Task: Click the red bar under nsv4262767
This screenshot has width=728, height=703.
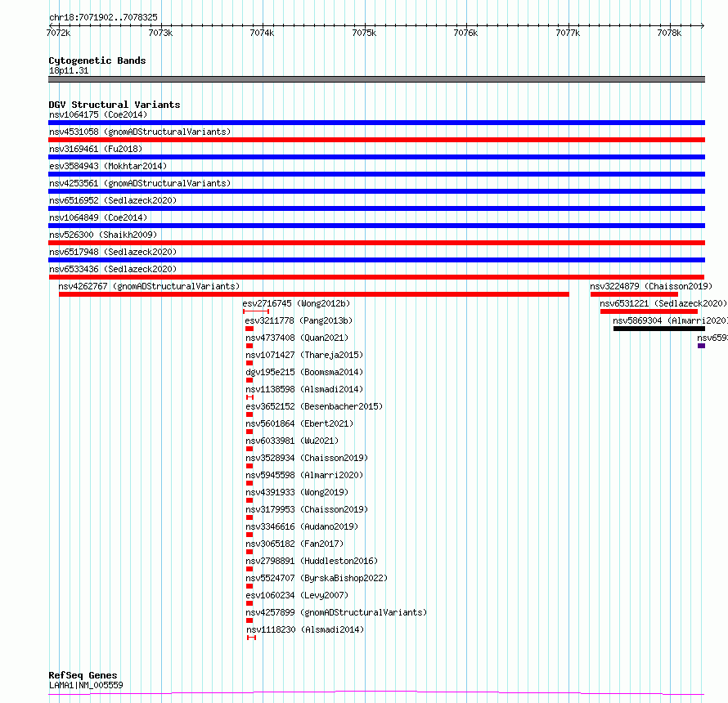Action: click(314, 294)
